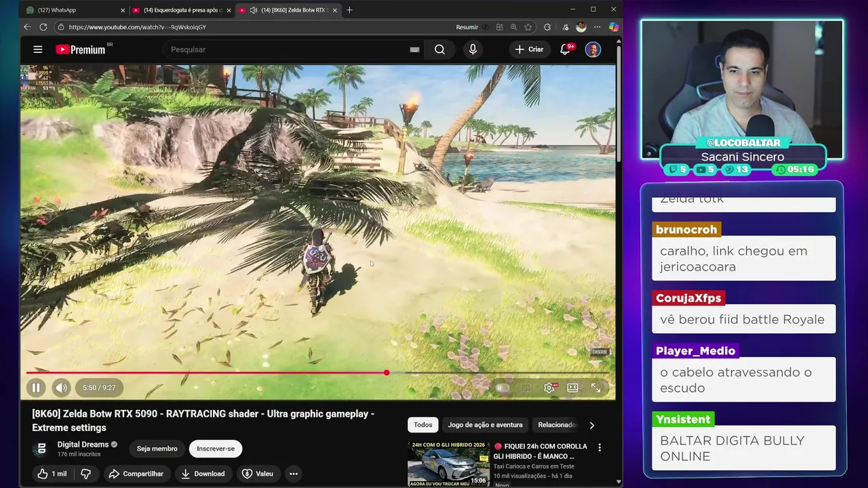Switch to the Esquerdogata video tab
This screenshot has width=868, height=488.
coord(182,10)
